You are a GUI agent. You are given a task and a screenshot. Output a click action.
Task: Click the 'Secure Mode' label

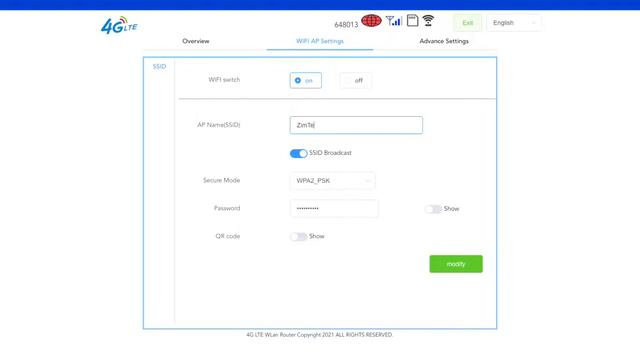point(222,180)
